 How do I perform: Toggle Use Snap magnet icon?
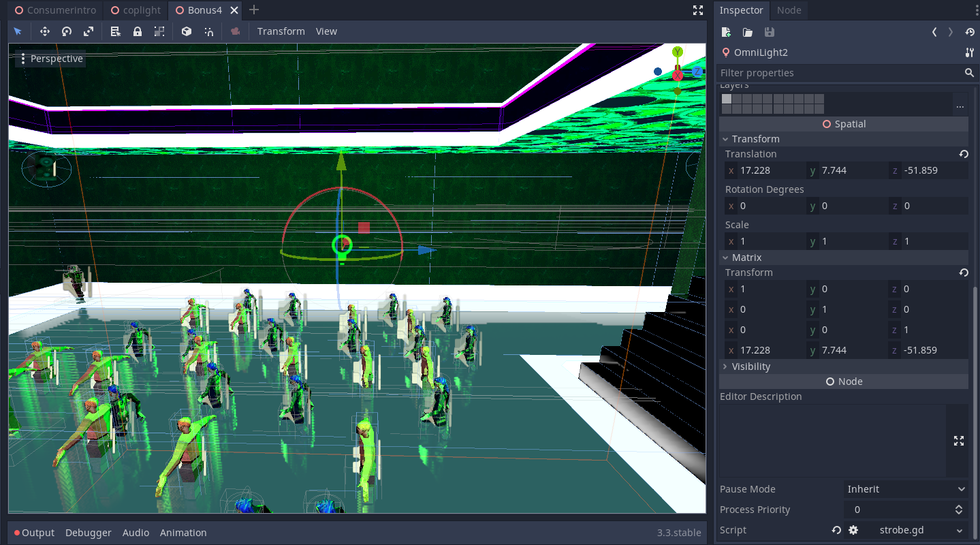tap(208, 31)
